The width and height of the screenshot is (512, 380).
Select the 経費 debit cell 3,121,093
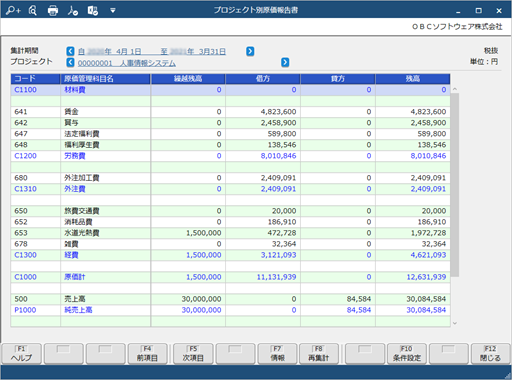(263, 255)
